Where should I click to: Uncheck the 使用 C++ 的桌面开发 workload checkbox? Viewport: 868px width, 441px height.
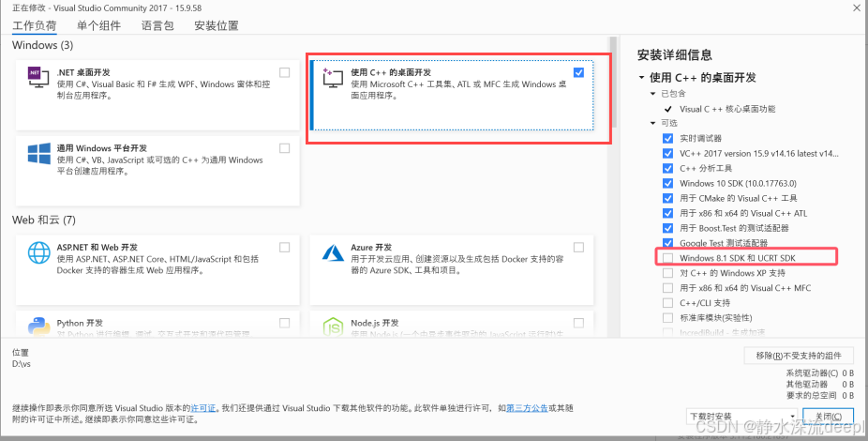(x=578, y=72)
